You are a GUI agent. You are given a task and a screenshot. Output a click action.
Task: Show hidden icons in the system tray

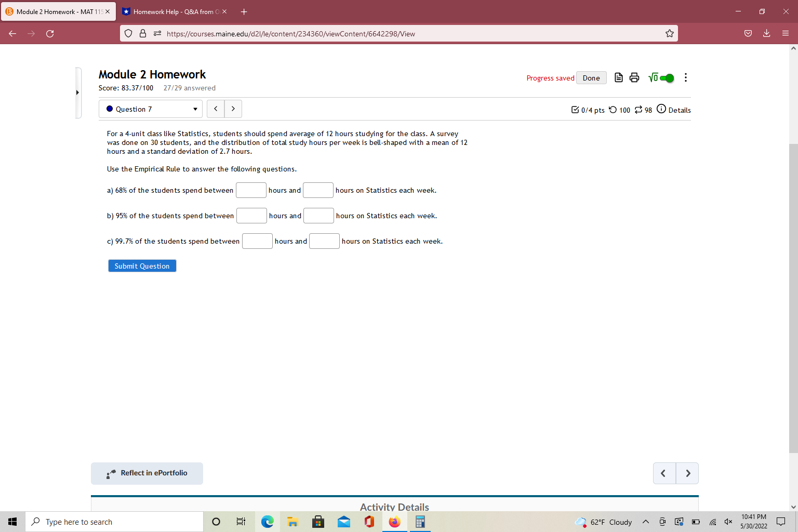[x=645, y=522]
